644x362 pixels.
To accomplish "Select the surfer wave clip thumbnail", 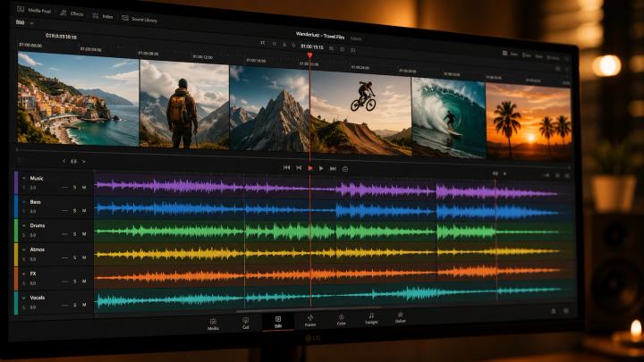I will pos(448,118).
